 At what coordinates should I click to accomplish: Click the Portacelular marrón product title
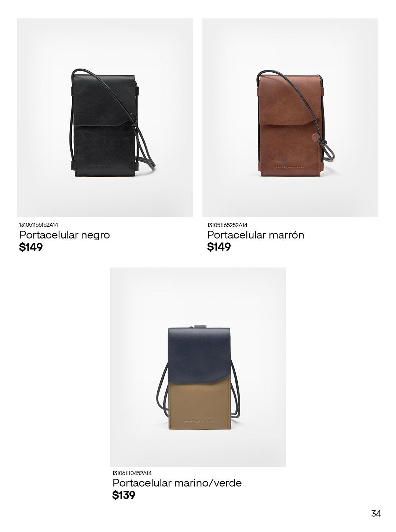tap(256, 235)
